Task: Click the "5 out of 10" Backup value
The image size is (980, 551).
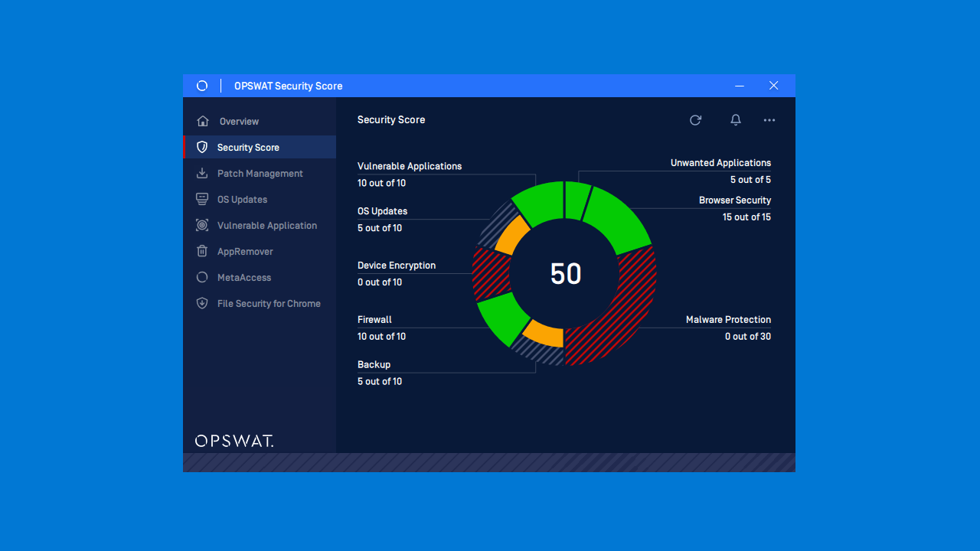Action: 380,381
